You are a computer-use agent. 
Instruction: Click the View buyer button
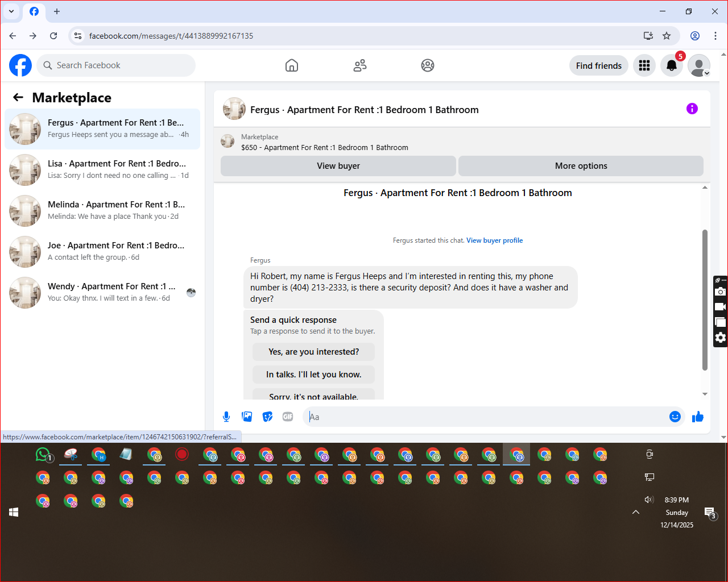coord(338,166)
